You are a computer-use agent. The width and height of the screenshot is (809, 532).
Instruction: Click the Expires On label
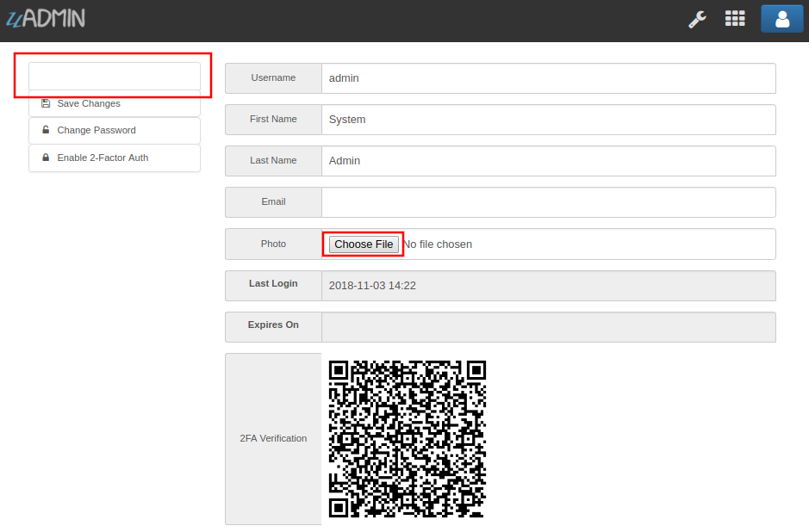[x=273, y=325]
